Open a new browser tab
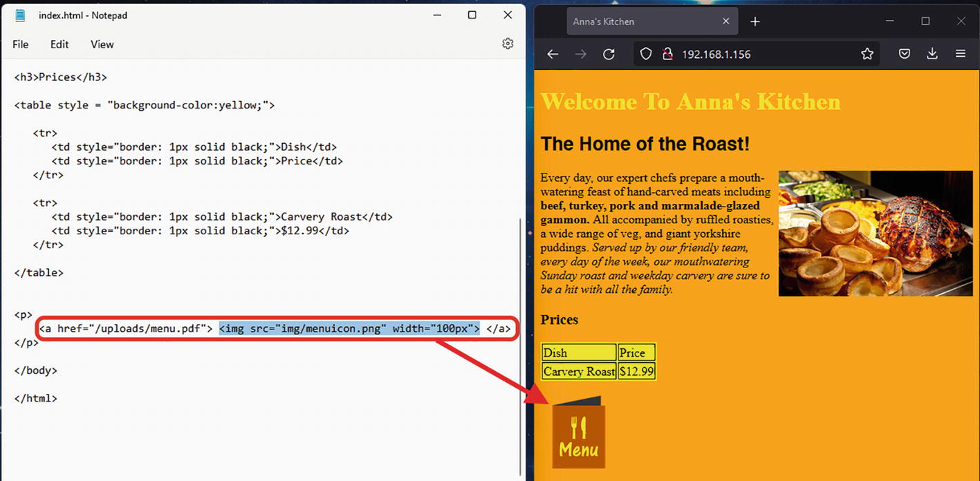Viewport: 980px width, 481px height. point(755,21)
